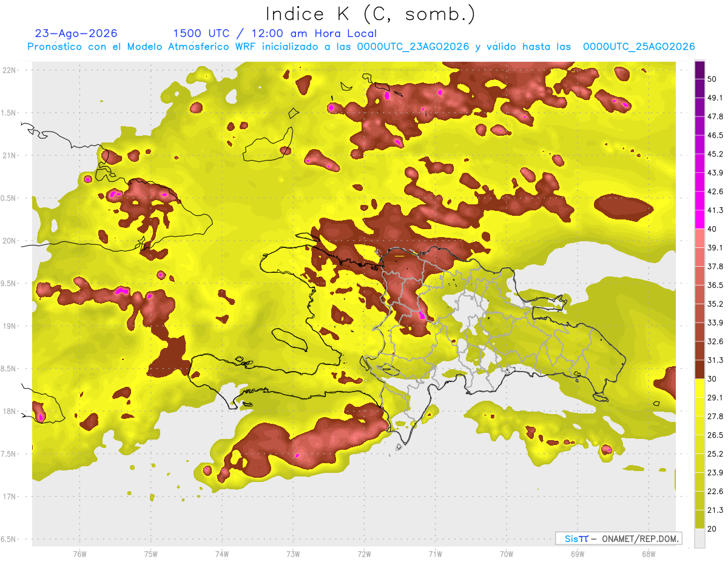Click the colorbar value '41.3'
The image size is (728, 562).
coord(715,210)
